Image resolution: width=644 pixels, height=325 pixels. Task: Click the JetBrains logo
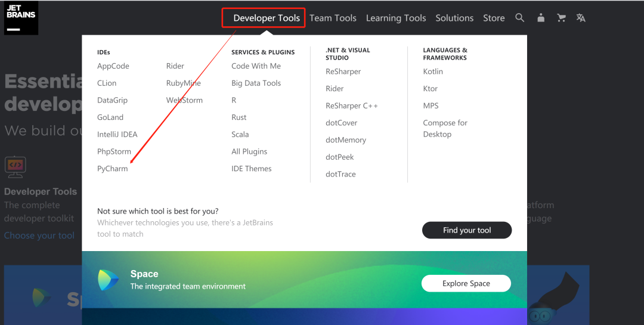[21, 18]
